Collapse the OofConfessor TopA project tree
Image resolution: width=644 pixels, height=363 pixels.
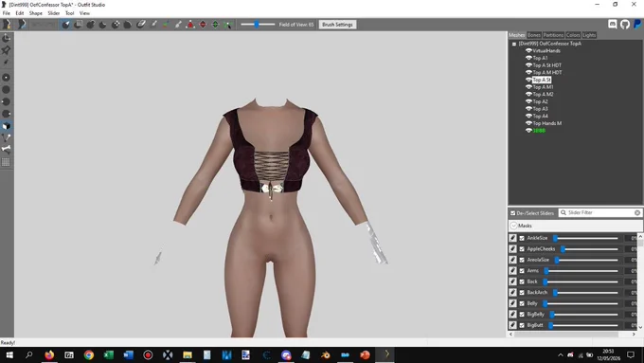click(514, 44)
